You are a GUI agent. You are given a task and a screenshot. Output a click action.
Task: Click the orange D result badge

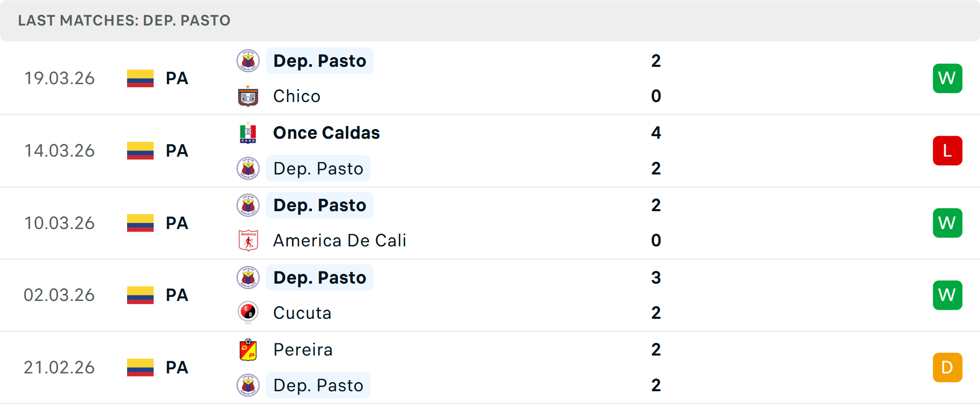947,368
